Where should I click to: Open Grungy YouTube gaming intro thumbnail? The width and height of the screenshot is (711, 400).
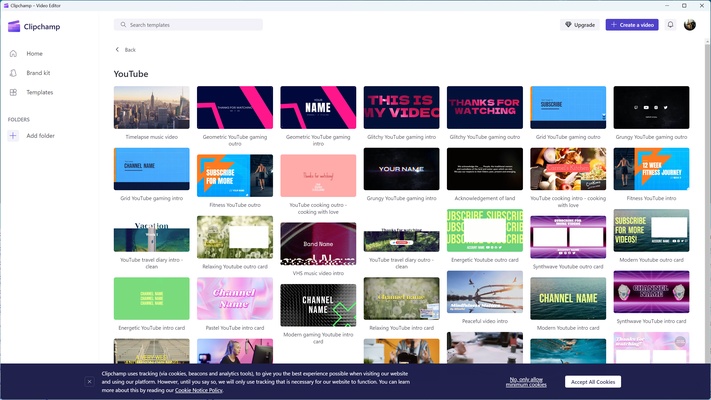(401, 169)
